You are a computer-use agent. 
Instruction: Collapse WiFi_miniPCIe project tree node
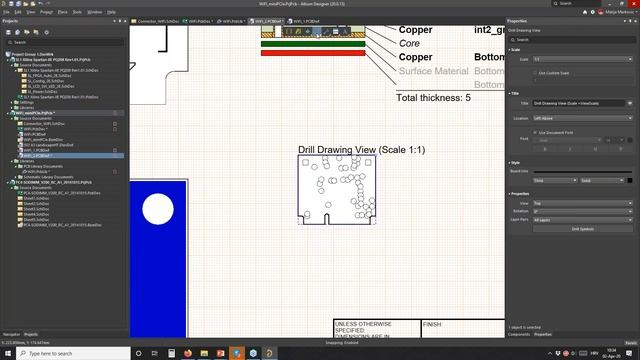tap(8, 113)
